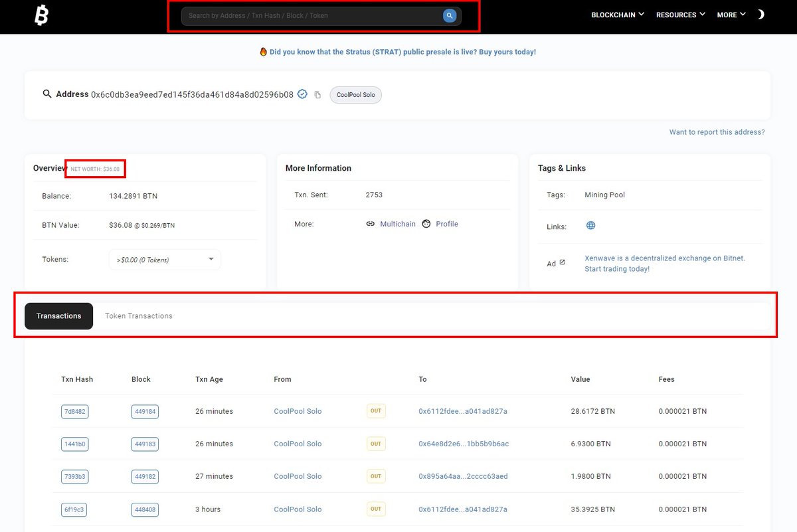Screen dimensions: 797x532
Task: Select the 28.6172 BTN value
Action: (592, 411)
